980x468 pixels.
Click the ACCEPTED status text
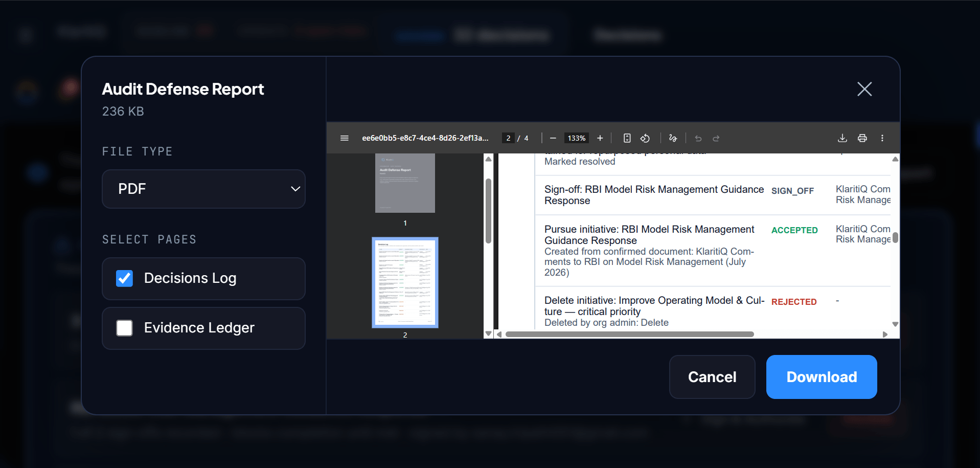[x=794, y=230]
